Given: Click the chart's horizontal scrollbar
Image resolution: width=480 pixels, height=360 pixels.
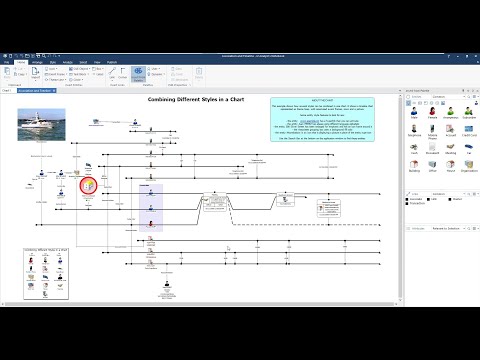Looking at the screenshot, I should click(x=199, y=304).
